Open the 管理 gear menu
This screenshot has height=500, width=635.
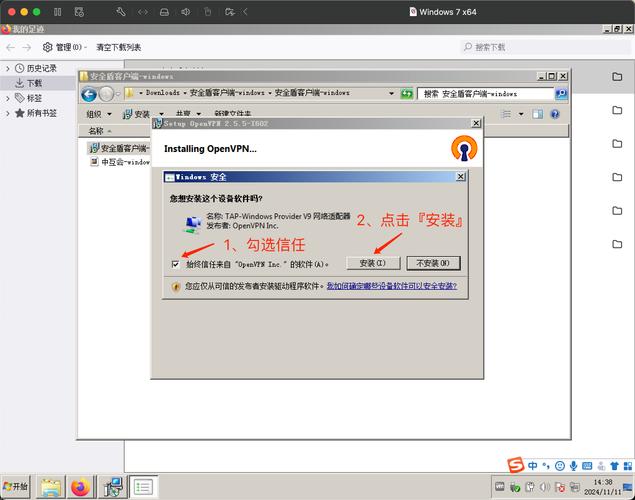[64, 47]
